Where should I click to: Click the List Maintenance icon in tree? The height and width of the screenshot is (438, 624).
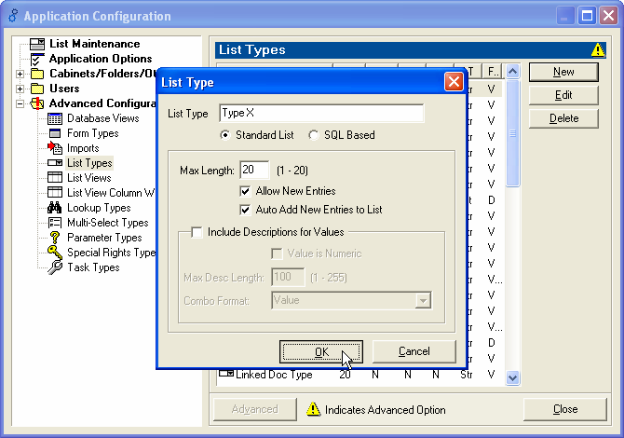pos(37,44)
